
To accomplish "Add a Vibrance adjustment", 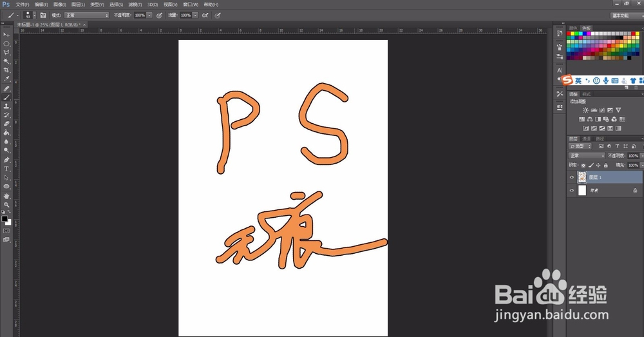I will 618,110.
